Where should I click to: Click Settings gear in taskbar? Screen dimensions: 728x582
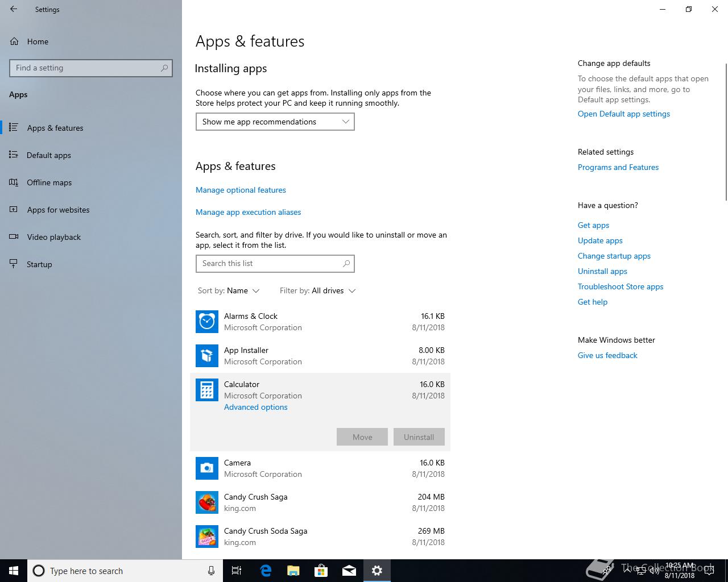pyautogui.click(x=377, y=571)
